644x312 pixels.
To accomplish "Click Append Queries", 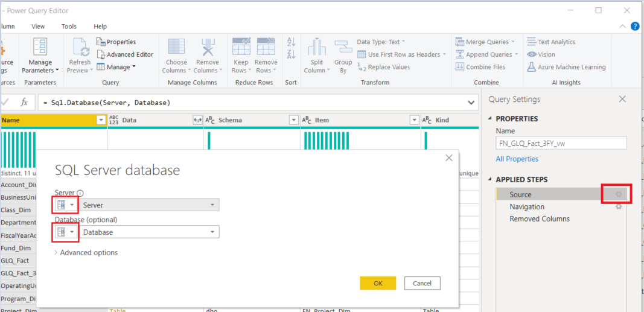I will click(x=486, y=54).
